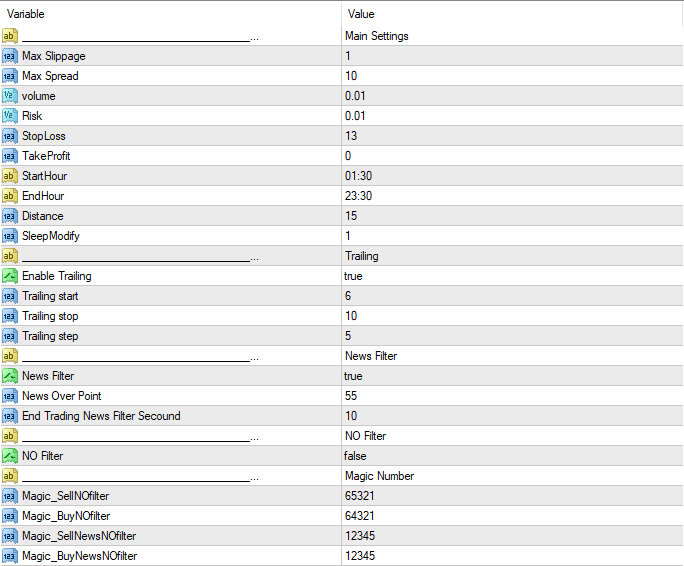The height and width of the screenshot is (566, 684).
Task: Click the string icon beside StartHour
Action: click(x=9, y=176)
